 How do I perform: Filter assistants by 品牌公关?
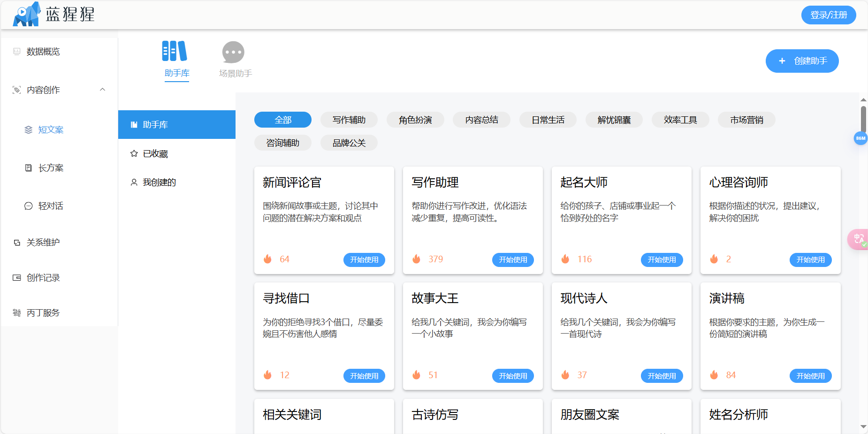(349, 143)
